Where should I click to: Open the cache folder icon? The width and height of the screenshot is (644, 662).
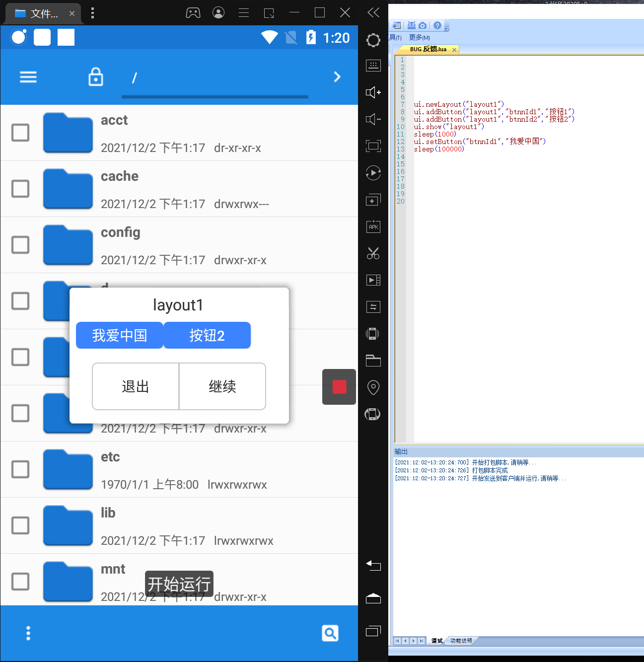[x=68, y=189]
